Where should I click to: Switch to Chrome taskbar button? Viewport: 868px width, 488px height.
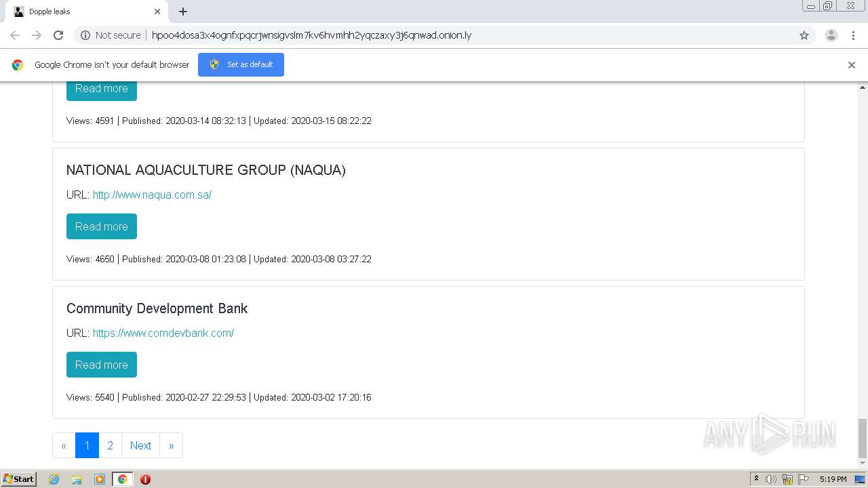point(122,479)
